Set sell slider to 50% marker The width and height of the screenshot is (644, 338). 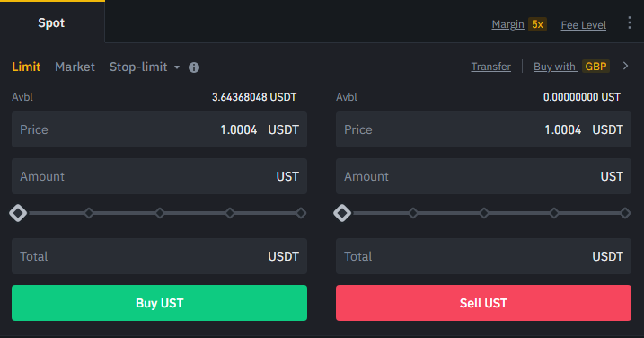(484, 213)
